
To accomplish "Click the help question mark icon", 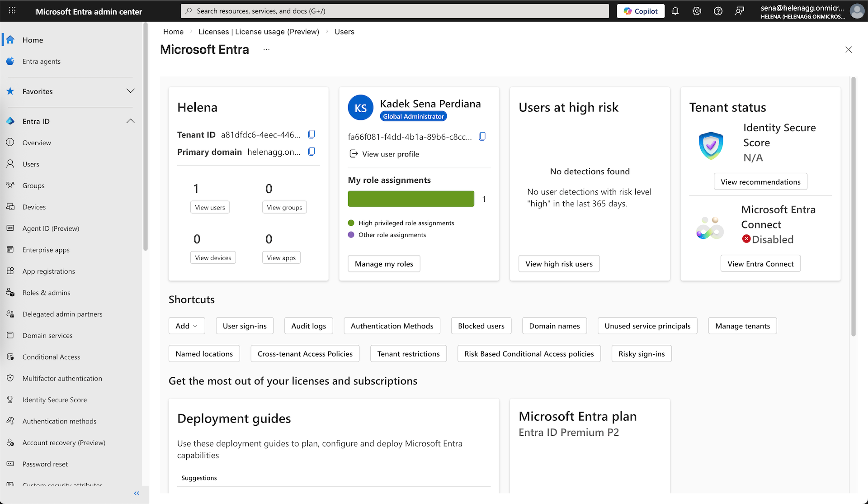I will point(718,11).
